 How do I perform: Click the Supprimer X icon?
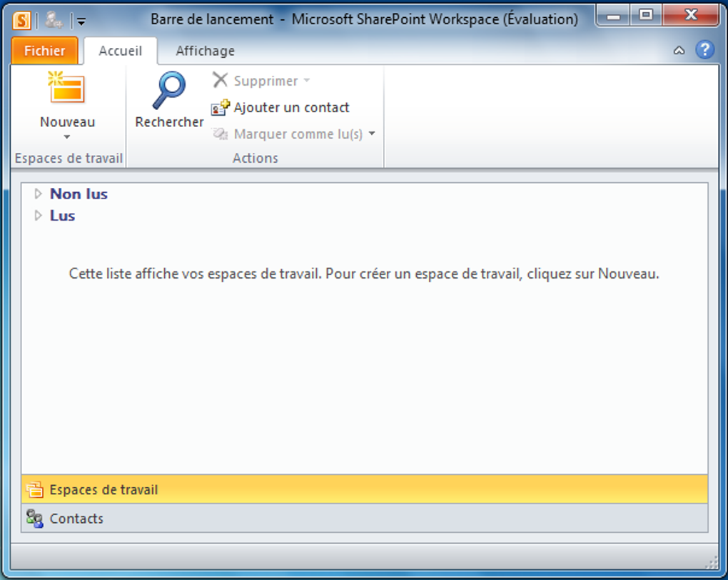[220, 80]
